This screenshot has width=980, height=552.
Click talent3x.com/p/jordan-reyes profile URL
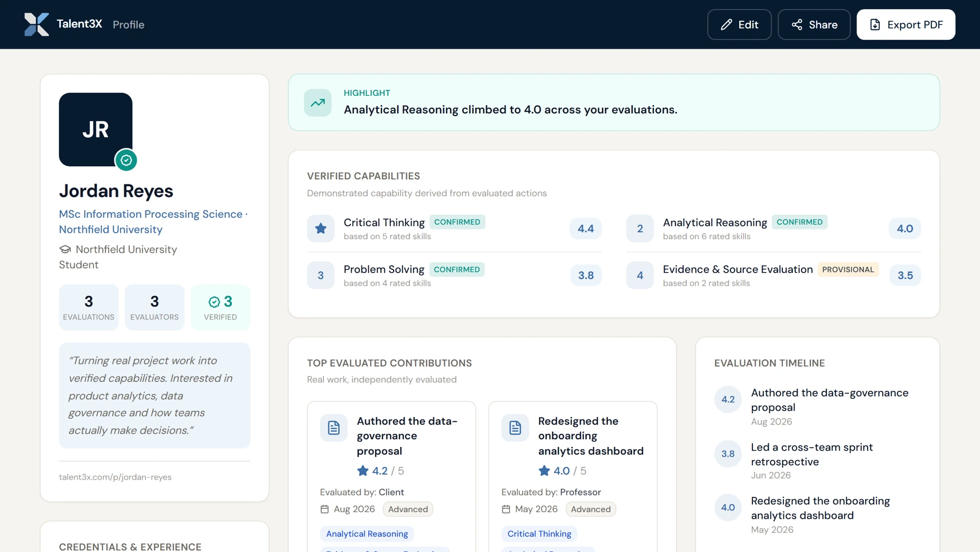[115, 477]
